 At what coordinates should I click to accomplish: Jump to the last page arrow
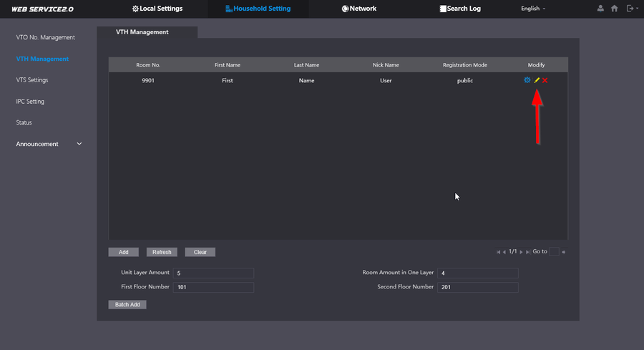click(x=528, y=252)
